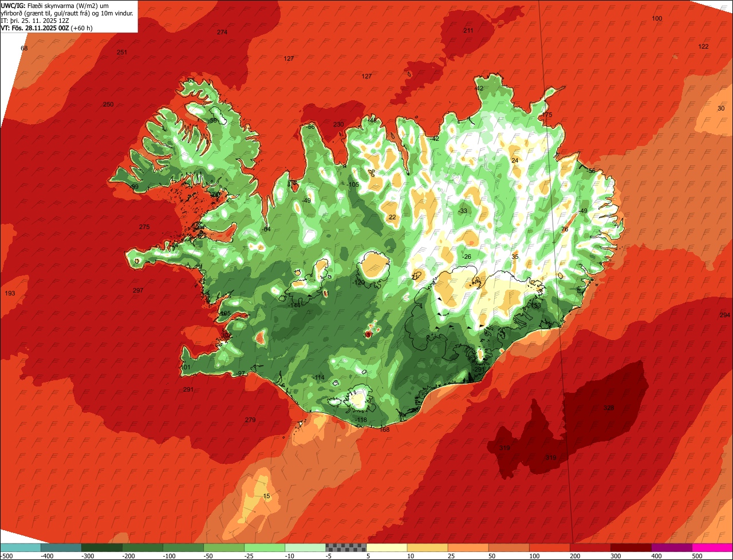Click the legend swatch between 200 and 300
The height and width of the screenshot is (560, 733).
pos(590,547)
